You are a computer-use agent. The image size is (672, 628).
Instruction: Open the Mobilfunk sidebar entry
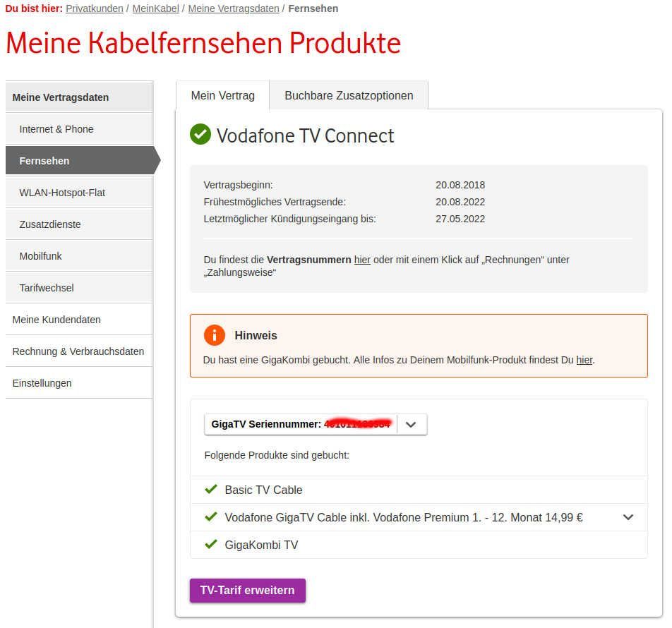coord(40,256)
